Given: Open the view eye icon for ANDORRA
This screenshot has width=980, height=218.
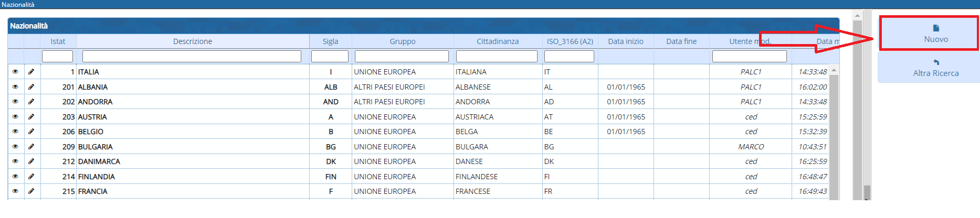Looking at the screenshot, I should (15, 102).
